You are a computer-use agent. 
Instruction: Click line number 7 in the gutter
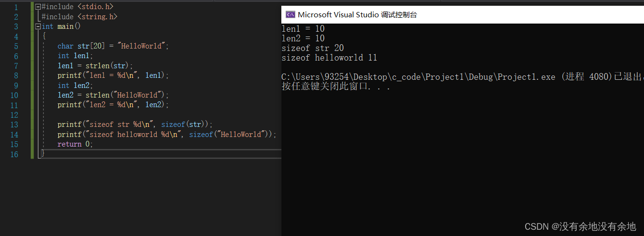[16, 66]
